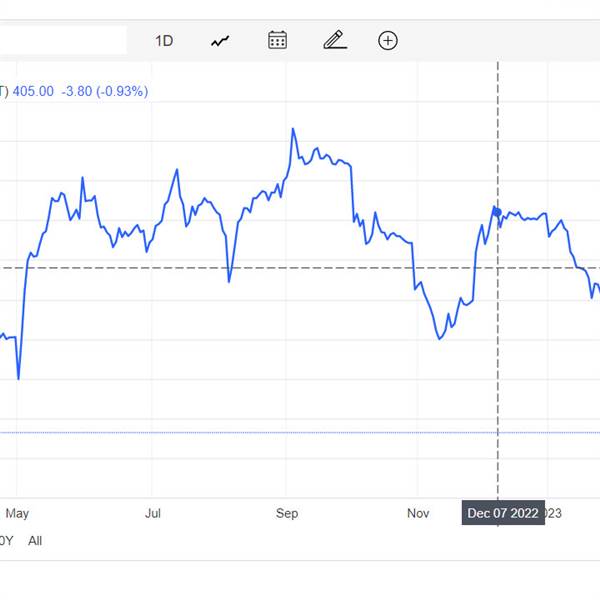Click the Jul axis label

153,513
